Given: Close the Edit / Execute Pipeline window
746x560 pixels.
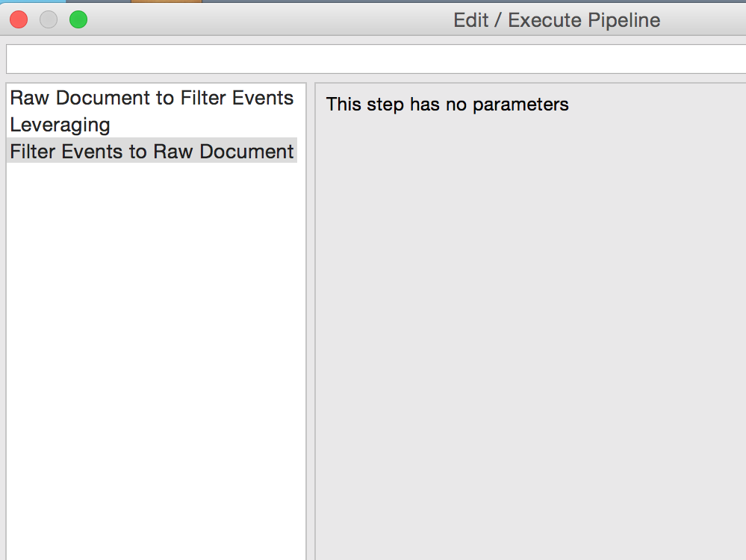Looking at the screenshot, I should tap(19, 20).
